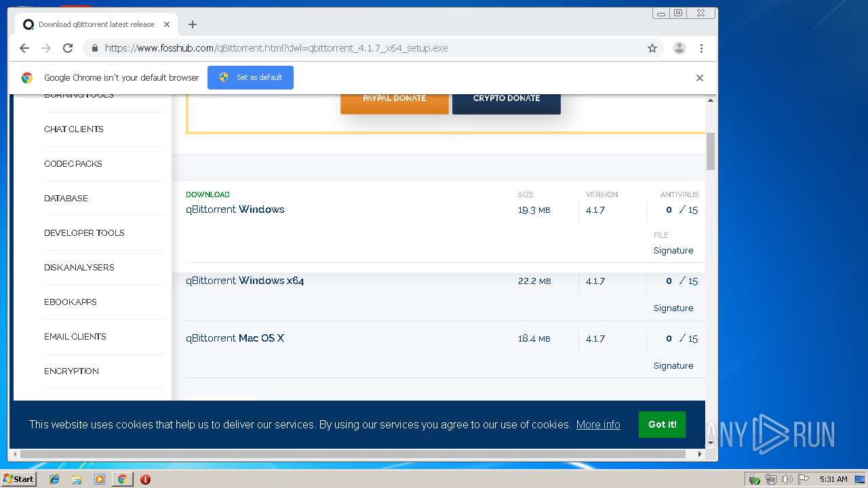
Task: Click the 19.3 MB size value
Action: pos(534,210)
